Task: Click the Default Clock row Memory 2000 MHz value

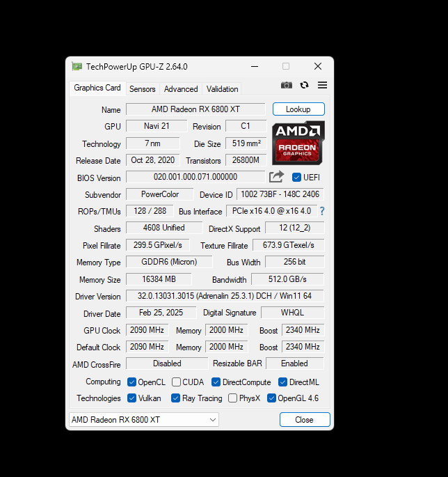Action: tap(226, 347)
